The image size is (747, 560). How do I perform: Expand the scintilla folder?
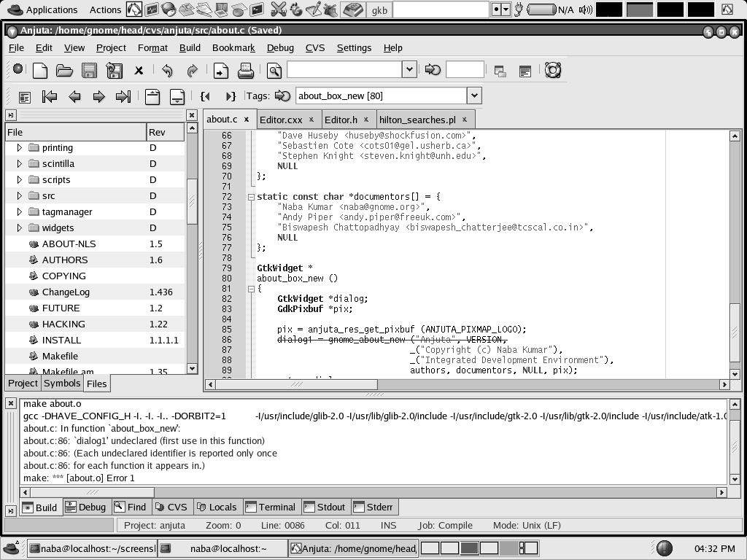[x=20, y=164]
